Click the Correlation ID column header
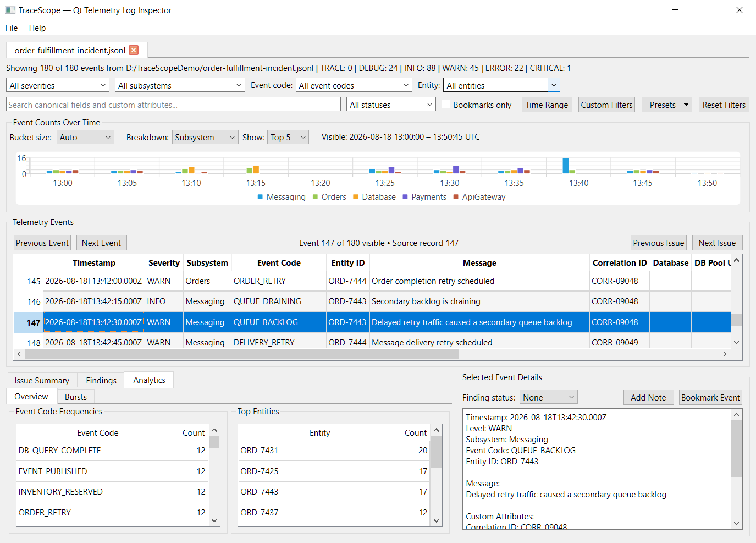Viewport: 756px width, 543px height. click(620, 262)
